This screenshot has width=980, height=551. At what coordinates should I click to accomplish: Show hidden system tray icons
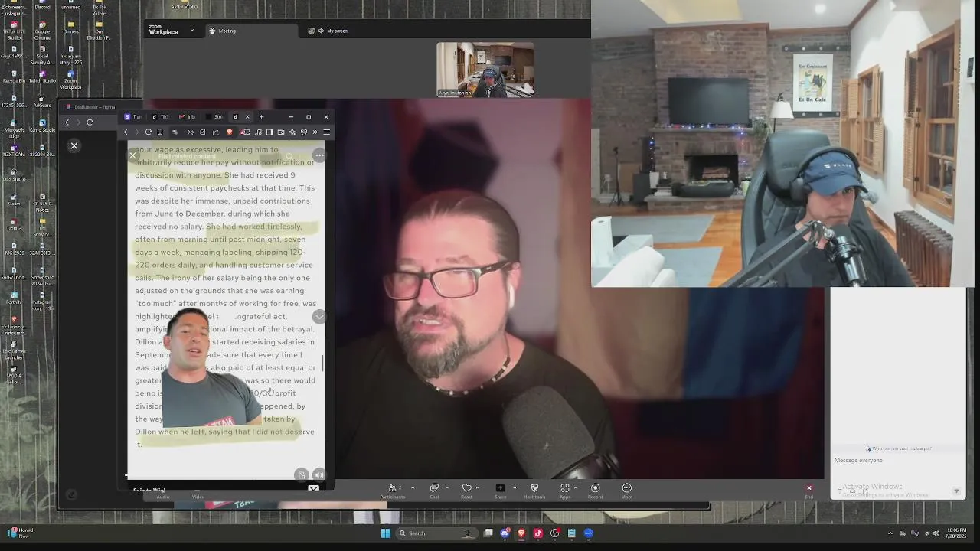[x=890, y=533]
